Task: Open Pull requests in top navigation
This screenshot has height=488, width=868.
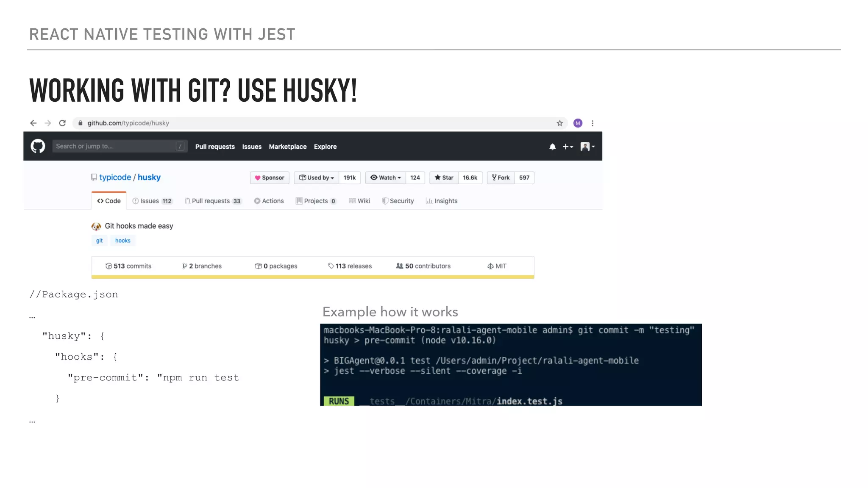Action: [x=215, y=147]
